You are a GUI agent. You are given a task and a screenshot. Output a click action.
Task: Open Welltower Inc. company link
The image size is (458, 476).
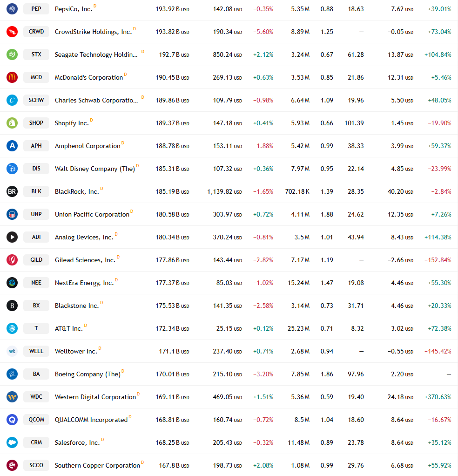[x=76, y=351]
